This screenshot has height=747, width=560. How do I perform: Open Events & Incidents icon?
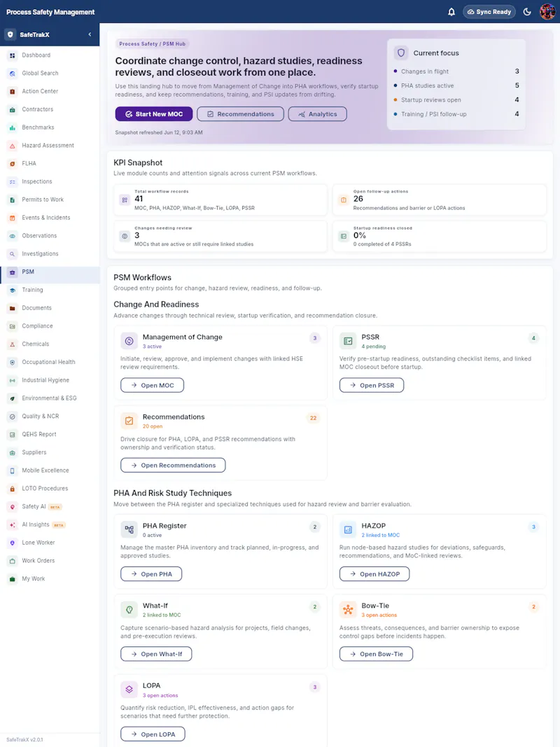13,218
